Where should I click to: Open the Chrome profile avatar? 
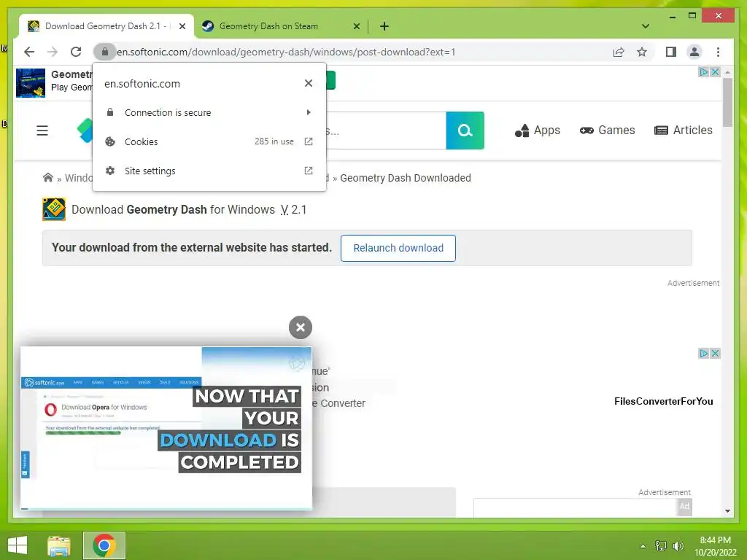click(694, 52)
